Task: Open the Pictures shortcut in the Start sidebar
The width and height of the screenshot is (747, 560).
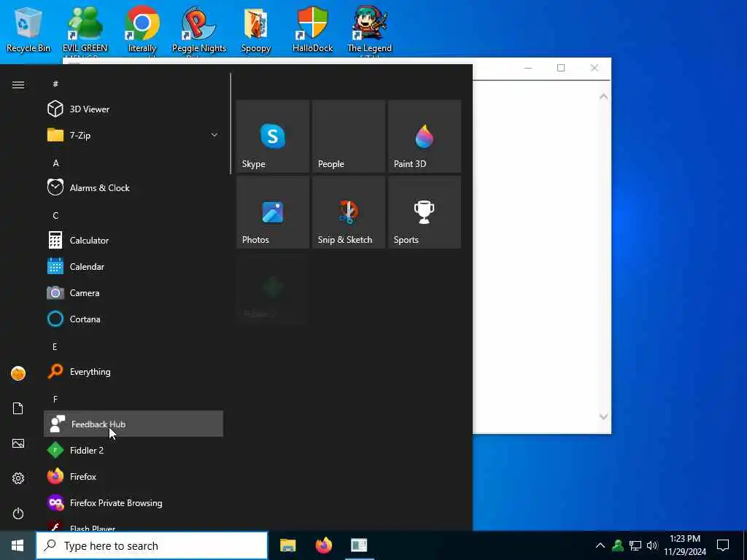Action: click(18, 443)
